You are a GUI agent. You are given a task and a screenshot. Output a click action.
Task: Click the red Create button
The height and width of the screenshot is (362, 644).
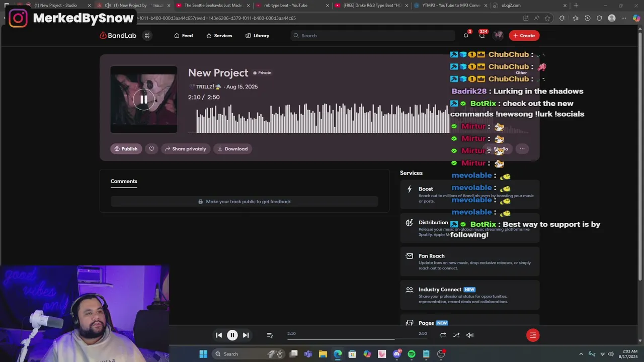(x=524, y=36)
